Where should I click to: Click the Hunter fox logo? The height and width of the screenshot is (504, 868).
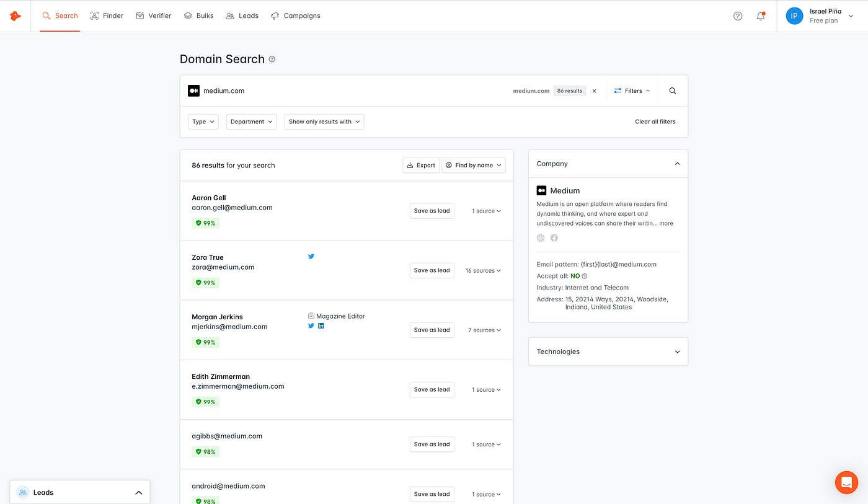coord(15,15)
